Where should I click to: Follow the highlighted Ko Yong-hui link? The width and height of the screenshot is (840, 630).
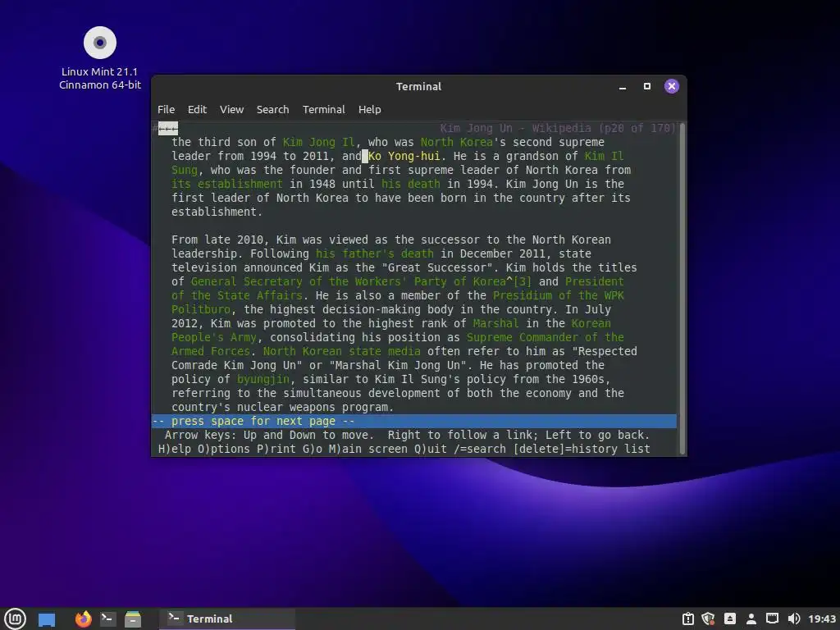click(x=404, y=156)
